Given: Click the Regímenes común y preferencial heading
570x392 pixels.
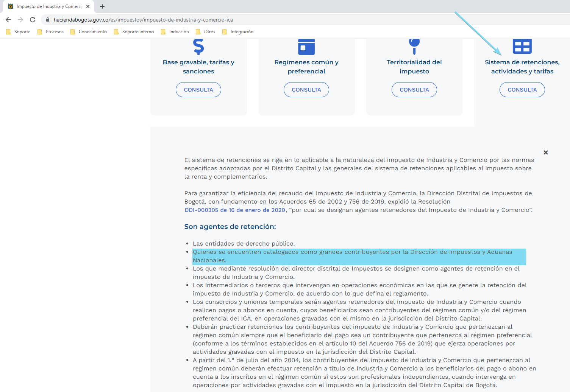Looking at the screenshot, I should [x=306, y=67].
